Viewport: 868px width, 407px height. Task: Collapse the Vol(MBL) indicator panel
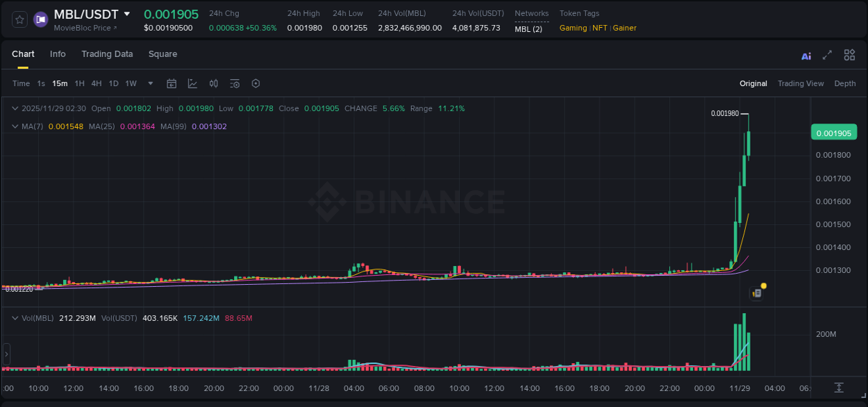[x=15, y=318]
